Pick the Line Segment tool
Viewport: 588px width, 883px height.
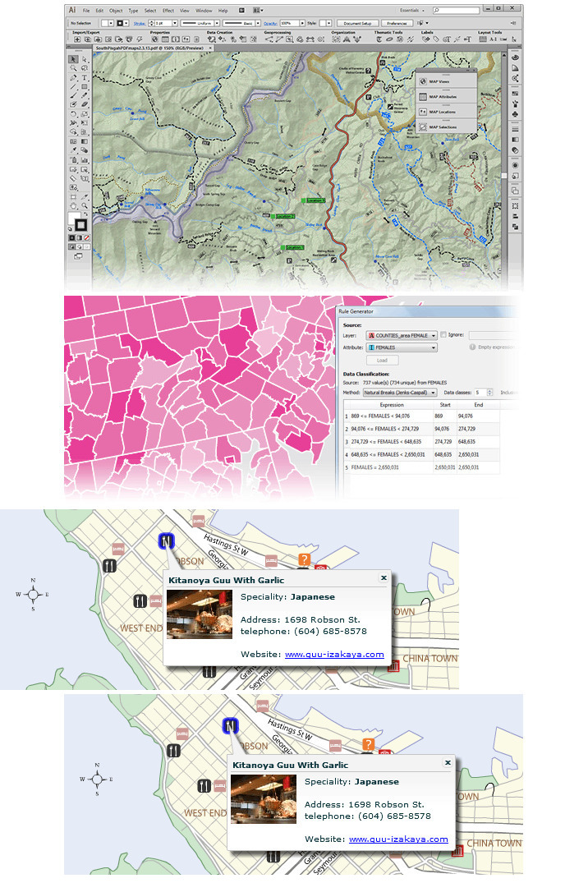click(73, 86)
